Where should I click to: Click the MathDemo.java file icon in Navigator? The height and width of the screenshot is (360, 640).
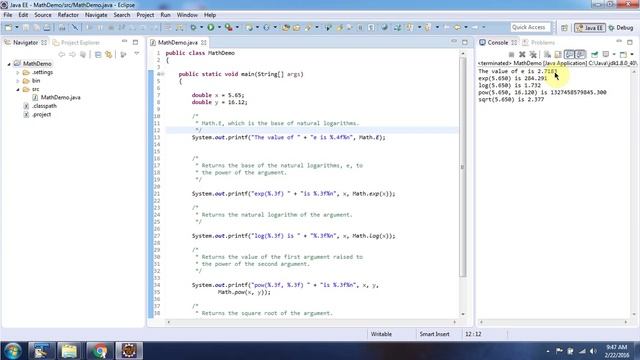pos(35,97)
